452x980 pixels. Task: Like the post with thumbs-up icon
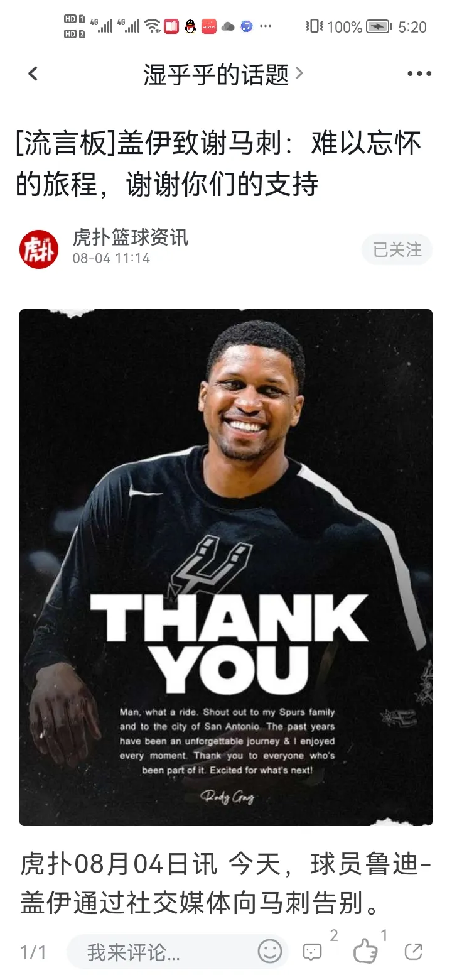(x=365, y=952)
